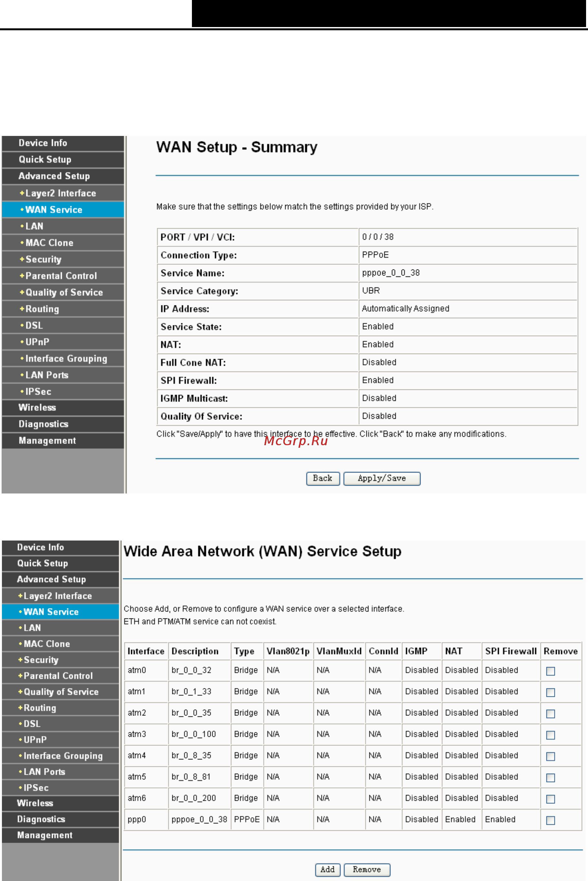Open IPSec in the upper sidebar

(62, 391)
